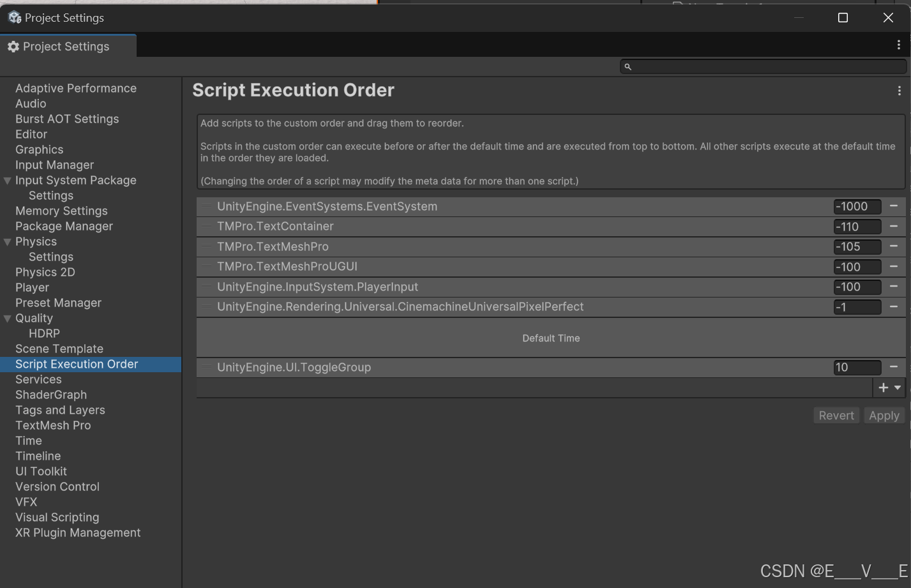This screenshot has height=588, width=911.
Task: Edit the EventSystem order value -1000
Action: 857,206
